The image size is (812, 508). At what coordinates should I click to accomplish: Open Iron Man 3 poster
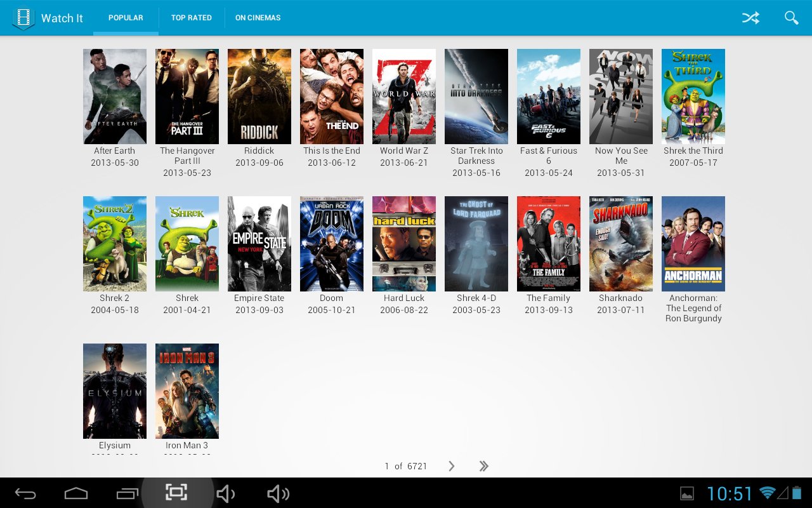coord(187,391)
